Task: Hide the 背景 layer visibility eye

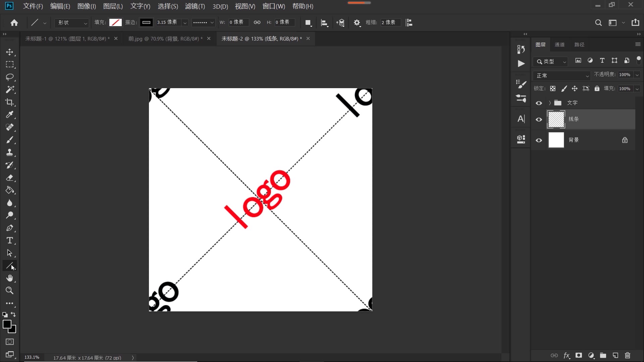Action: pyautogui.click(x=539, y=140)
